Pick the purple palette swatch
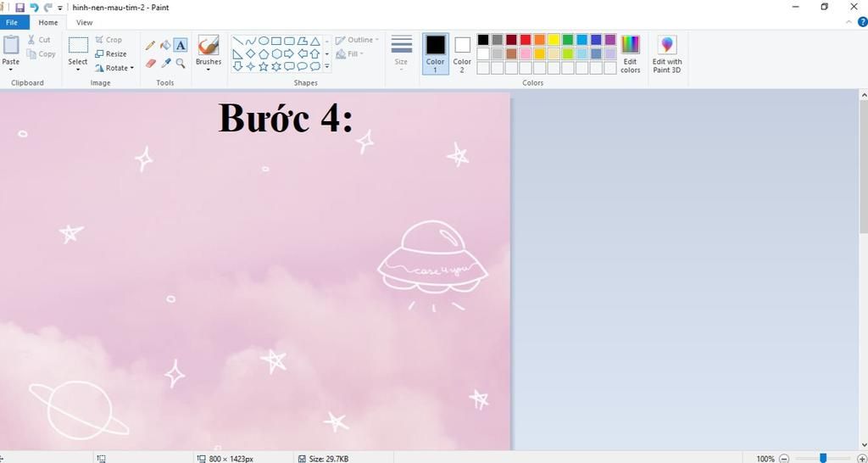 (610, 40)
